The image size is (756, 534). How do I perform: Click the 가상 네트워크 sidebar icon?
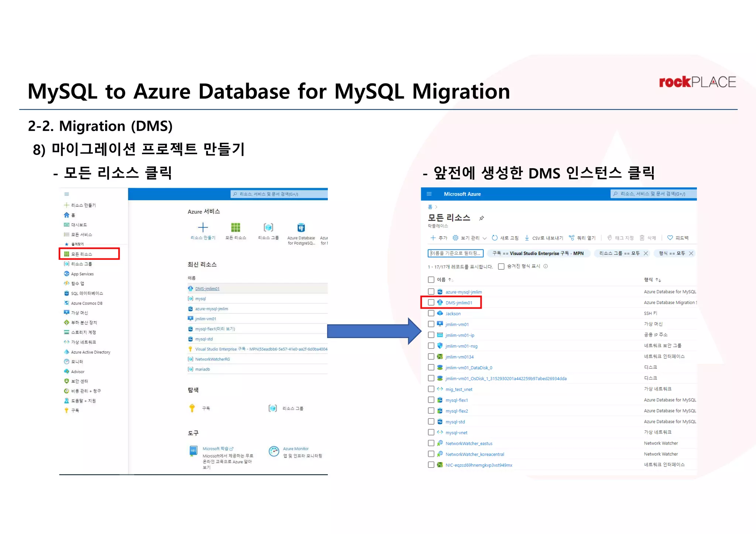[66, 342]
